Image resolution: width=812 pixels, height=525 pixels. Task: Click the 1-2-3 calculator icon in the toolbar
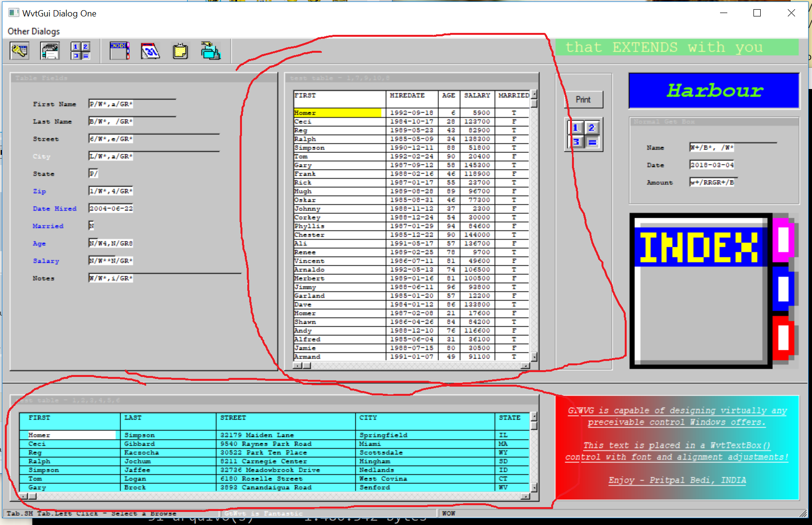[80, 51]
